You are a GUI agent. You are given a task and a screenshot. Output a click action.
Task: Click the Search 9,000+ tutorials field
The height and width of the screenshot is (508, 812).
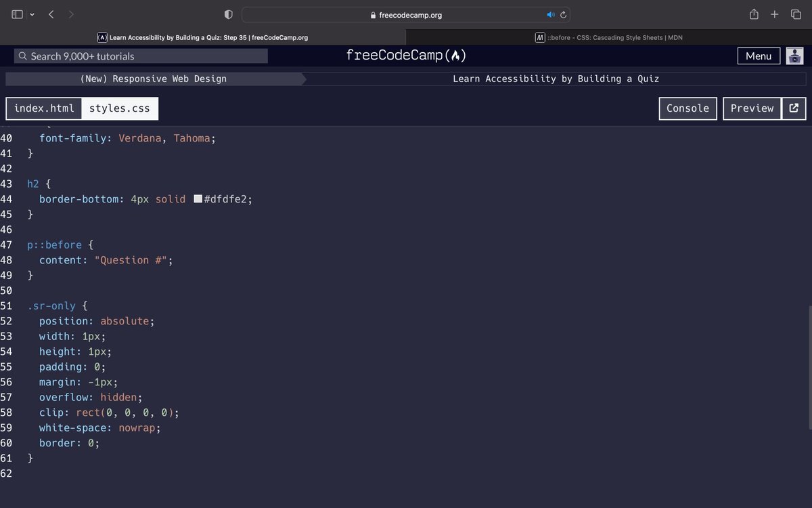(x=141, y=56)
